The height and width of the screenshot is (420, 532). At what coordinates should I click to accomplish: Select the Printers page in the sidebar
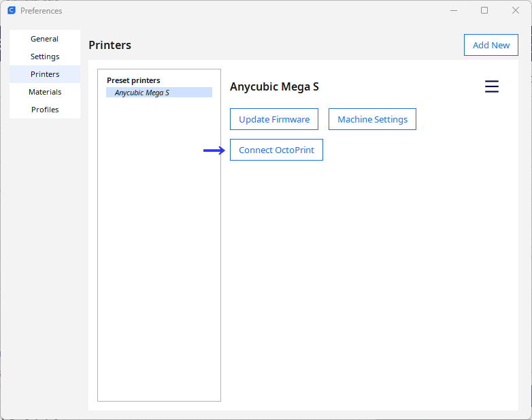tap(45, 74)
